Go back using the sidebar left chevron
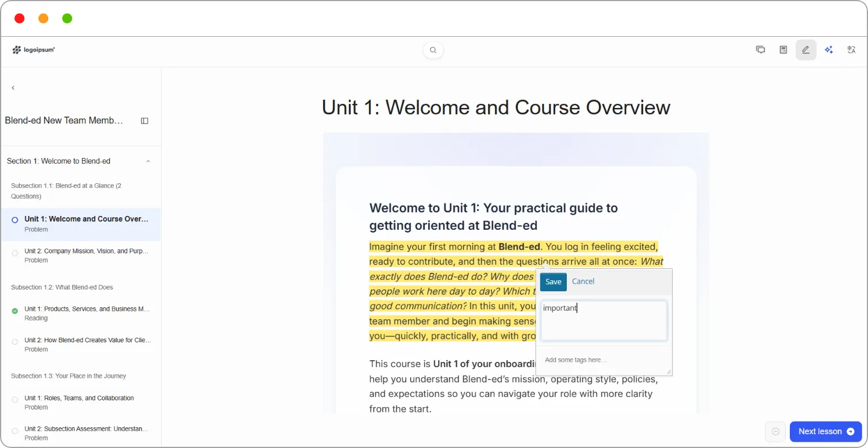868x448 pixels. pyautogui.click(x=13, y=88)
